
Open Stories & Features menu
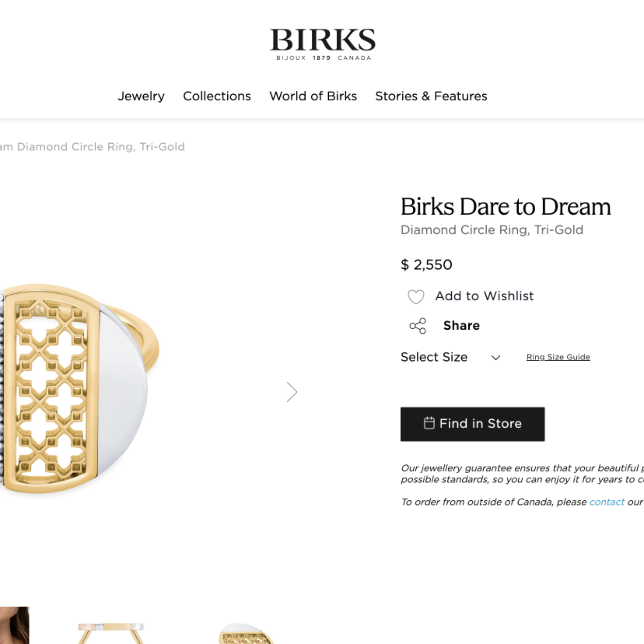pyautogui.click(x=431, y=96)
